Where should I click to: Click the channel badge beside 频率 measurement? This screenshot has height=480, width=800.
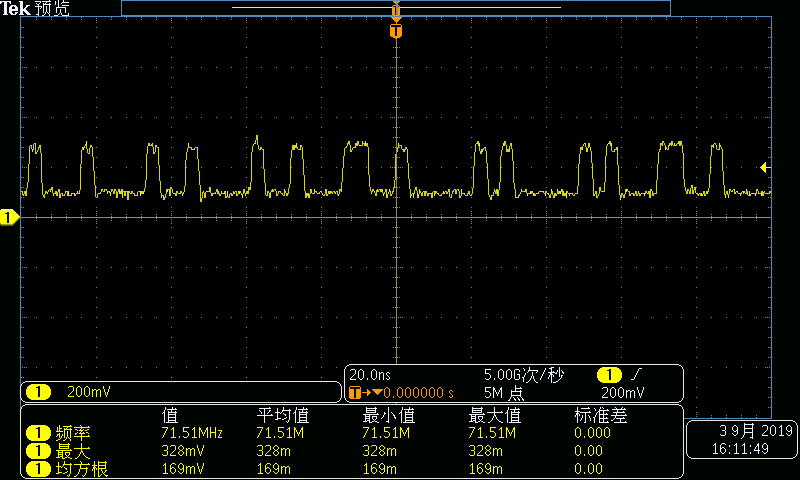point(38,433)
